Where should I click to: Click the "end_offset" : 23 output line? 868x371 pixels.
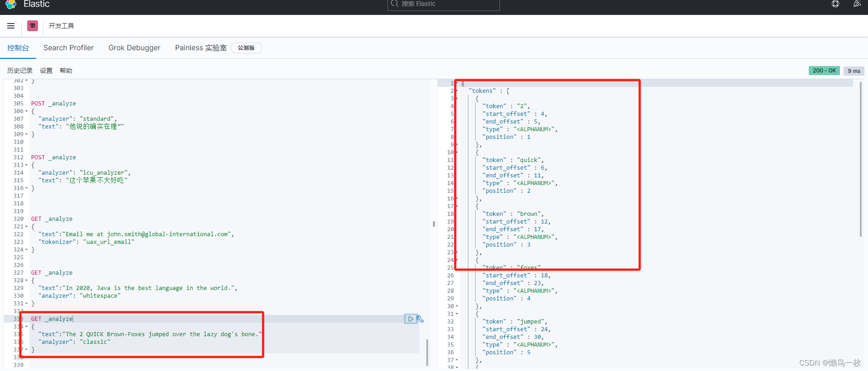coord(513,283)
